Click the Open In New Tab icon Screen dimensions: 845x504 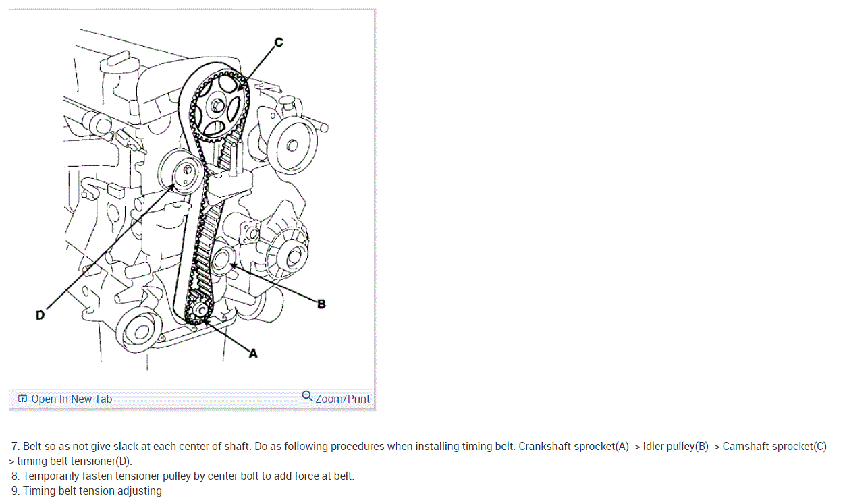click(22, 399)
